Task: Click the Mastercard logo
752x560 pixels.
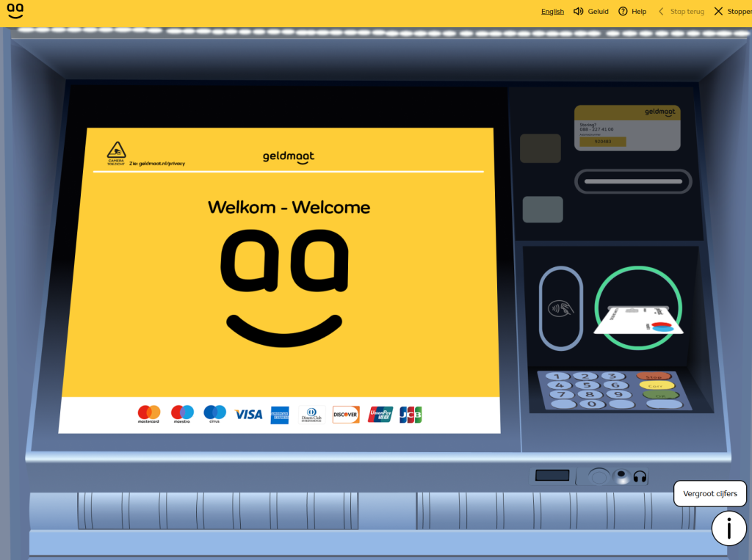Action: [148, 414]
